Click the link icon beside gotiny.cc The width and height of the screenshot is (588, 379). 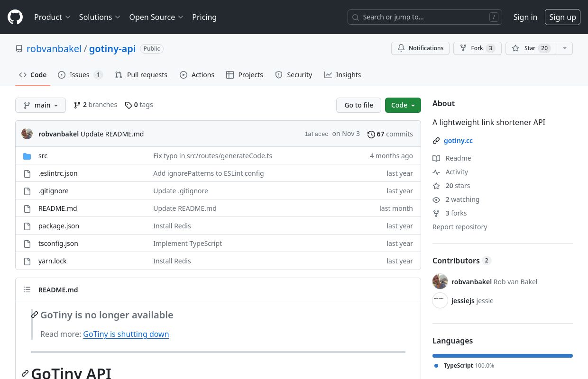(436, 141)
